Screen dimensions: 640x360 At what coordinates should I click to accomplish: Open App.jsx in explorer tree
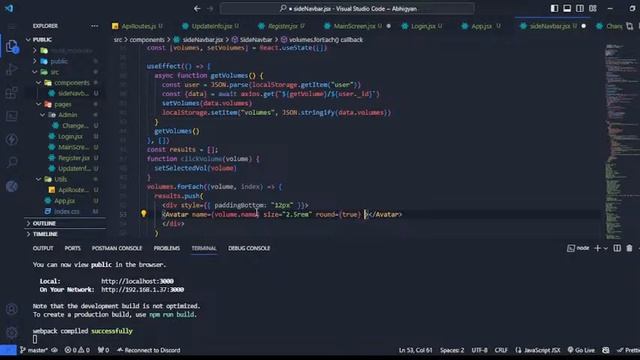point(64,201)
